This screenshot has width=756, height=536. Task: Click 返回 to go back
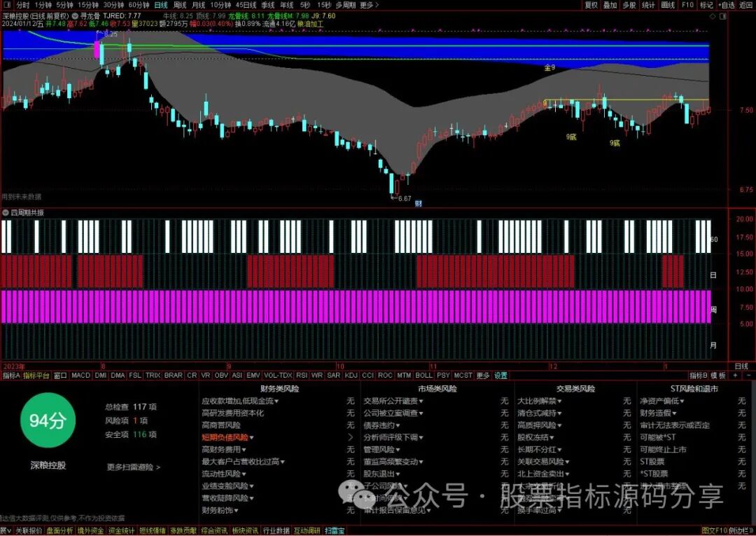[x=746, y=5]
